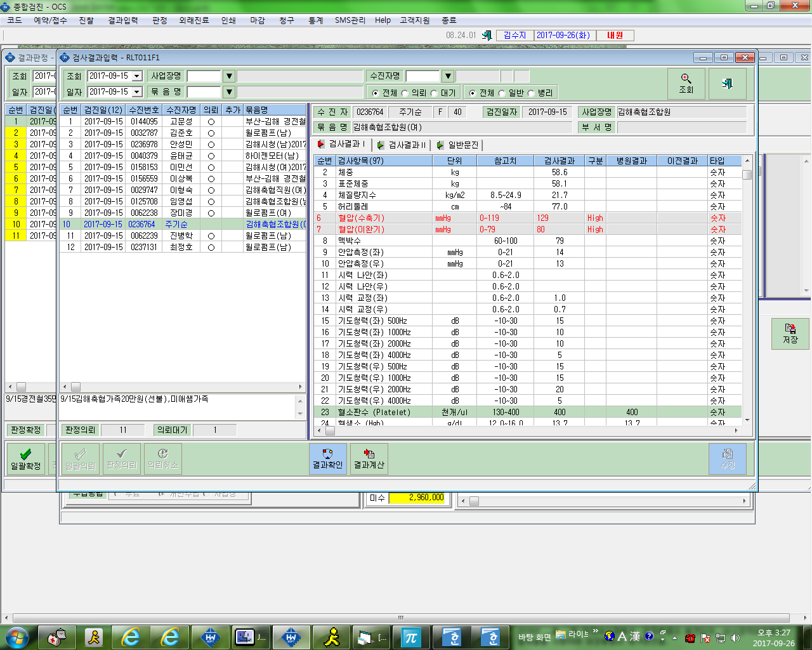812x650 pixels.
Task: Expand the 사업장명 dropdown arrow
Action: pos(229,76)
